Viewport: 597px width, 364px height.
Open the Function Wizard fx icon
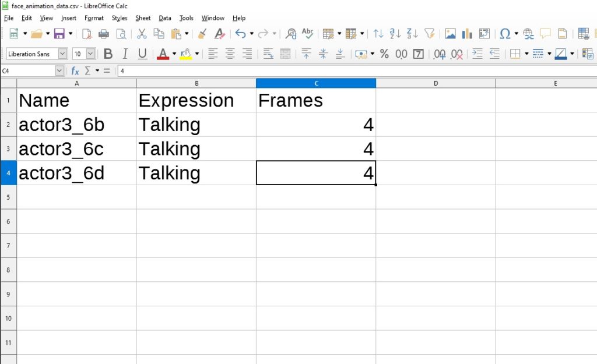tap(75, 71)
